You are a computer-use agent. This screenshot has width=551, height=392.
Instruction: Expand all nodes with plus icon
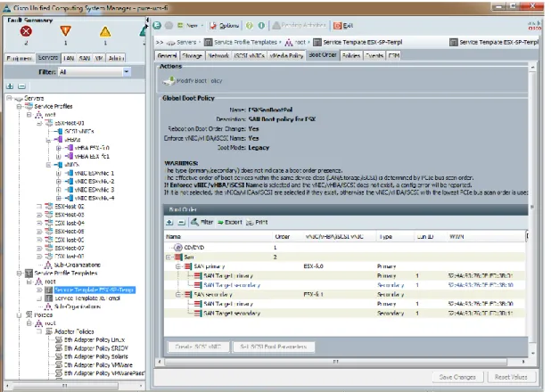pyautogui.click(x=10, y=86)
